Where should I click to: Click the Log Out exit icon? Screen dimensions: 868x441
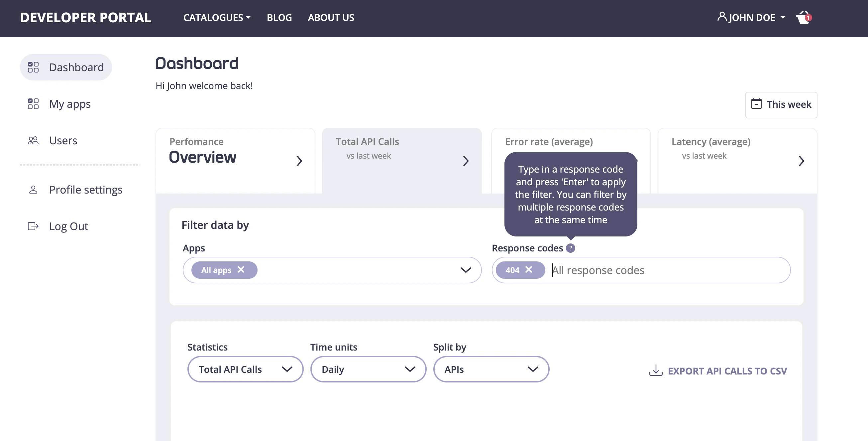[33, 226]
